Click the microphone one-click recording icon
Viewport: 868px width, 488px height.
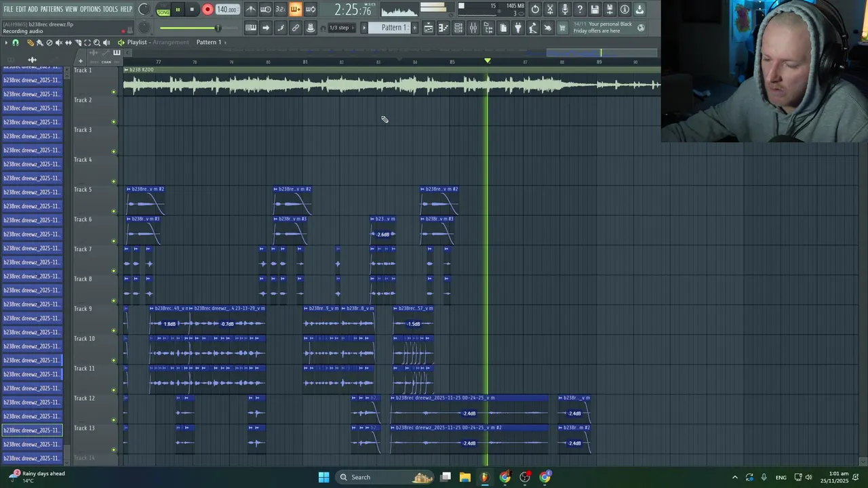pos(565,9)
